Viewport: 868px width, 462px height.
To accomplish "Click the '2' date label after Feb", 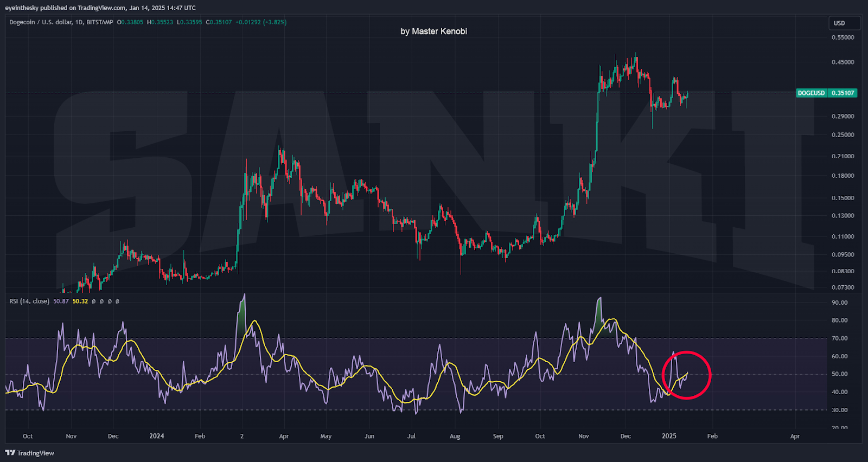I will click(242, 436).
